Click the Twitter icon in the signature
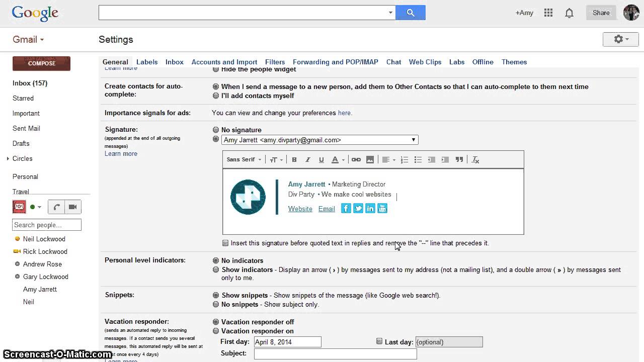The width and height of the screenshot is (644, 362). coord(358,208)
